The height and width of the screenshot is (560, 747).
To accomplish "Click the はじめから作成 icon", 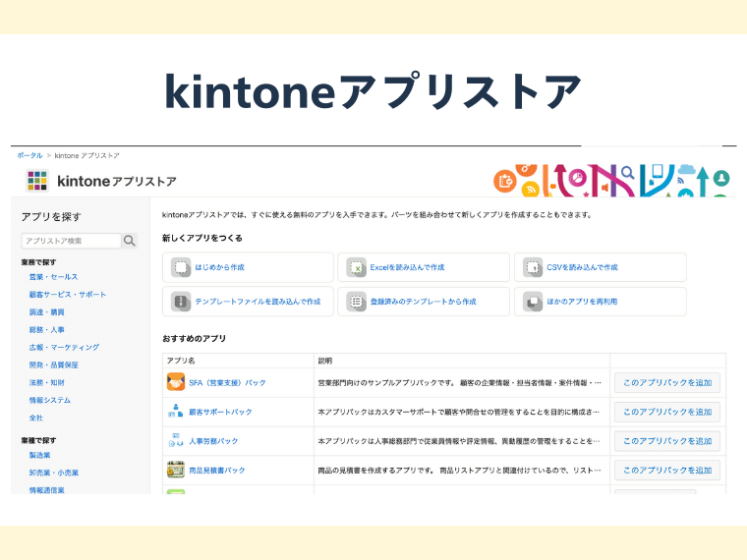I will coord(180,267).
